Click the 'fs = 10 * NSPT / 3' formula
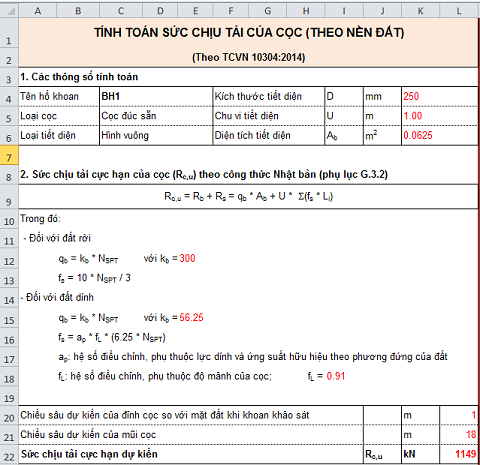The width and height of the screenshot is (480, 465). point(94,278)
